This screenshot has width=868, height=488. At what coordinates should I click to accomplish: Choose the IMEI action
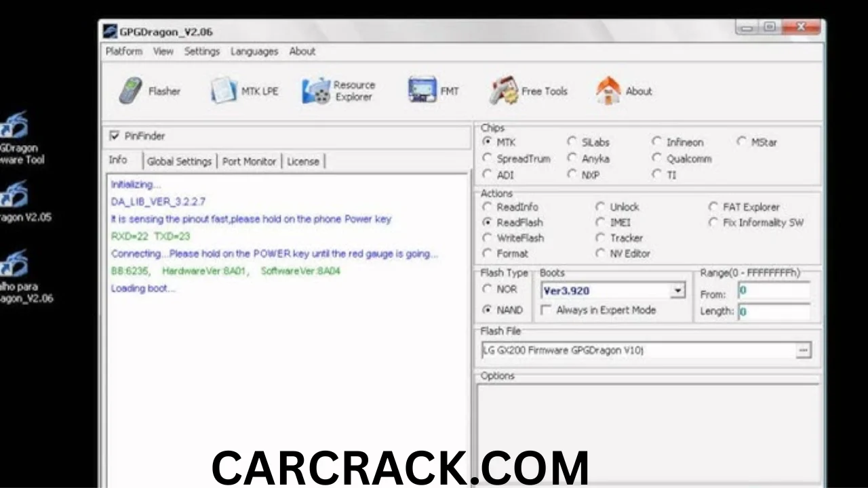point(600,222)
